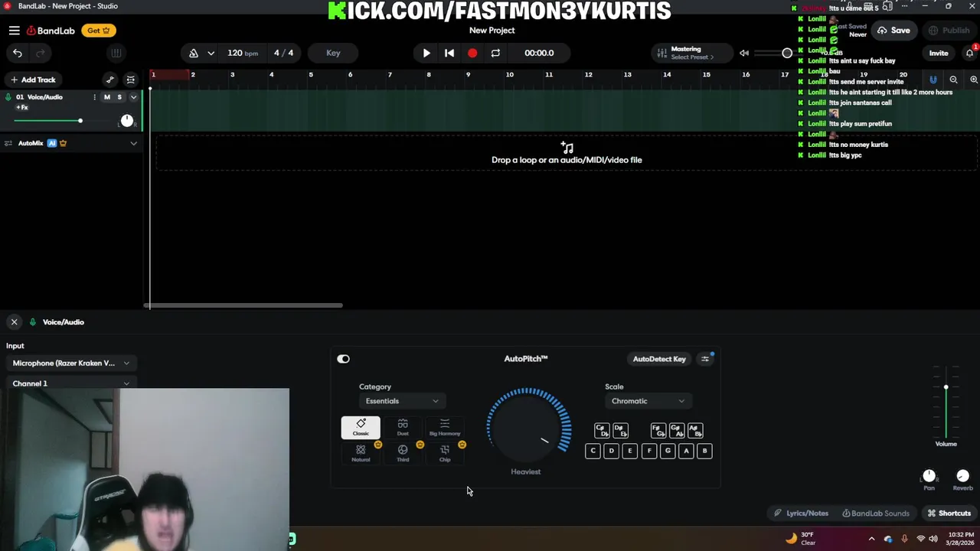
Task: Open the Lyrics/Notes tab
Action: pyautogui.click(x=801, y=514)
